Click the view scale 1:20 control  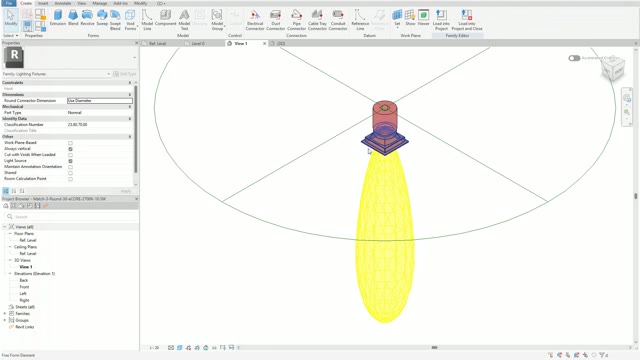154,348
